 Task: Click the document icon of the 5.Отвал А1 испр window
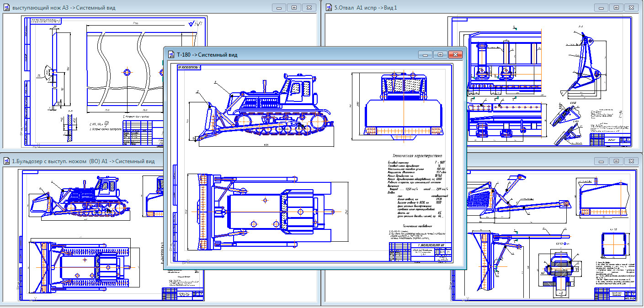(329, 8)
